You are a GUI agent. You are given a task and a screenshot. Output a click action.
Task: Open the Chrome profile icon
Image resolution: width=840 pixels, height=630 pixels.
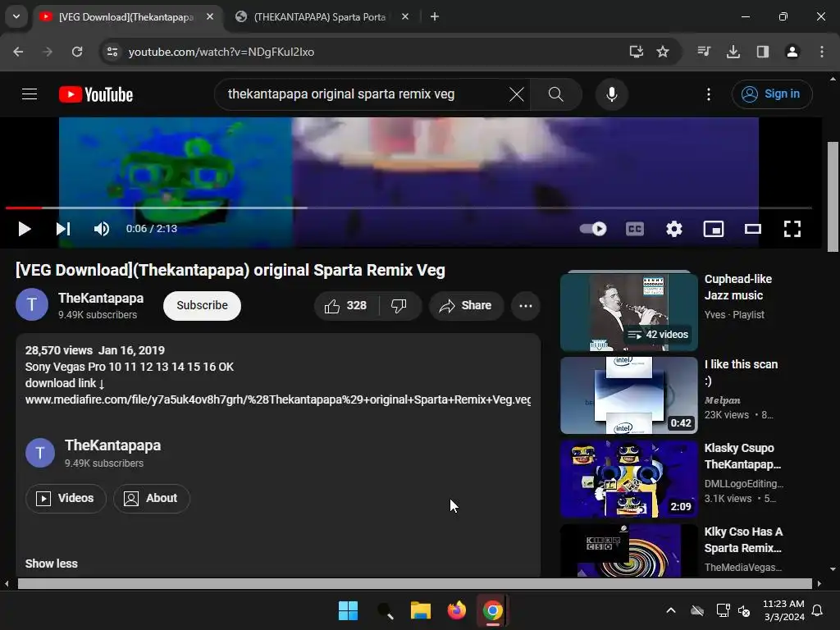(792, 52)
